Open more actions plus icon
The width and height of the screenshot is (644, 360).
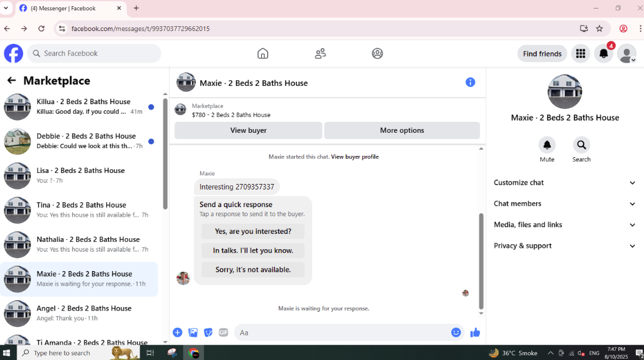point(177,333)
